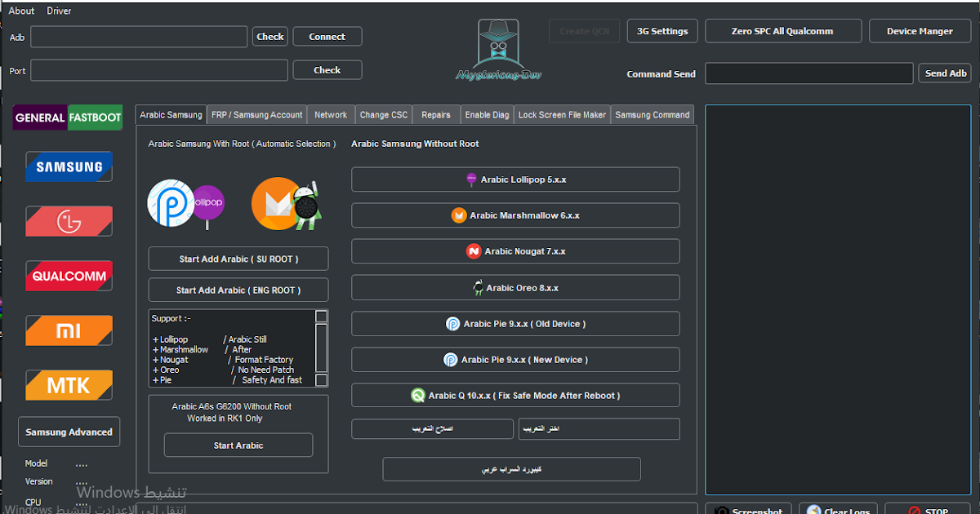Open the General Fastboot section
The height and width of the screenshot is (514, 980).
[68, 117]
